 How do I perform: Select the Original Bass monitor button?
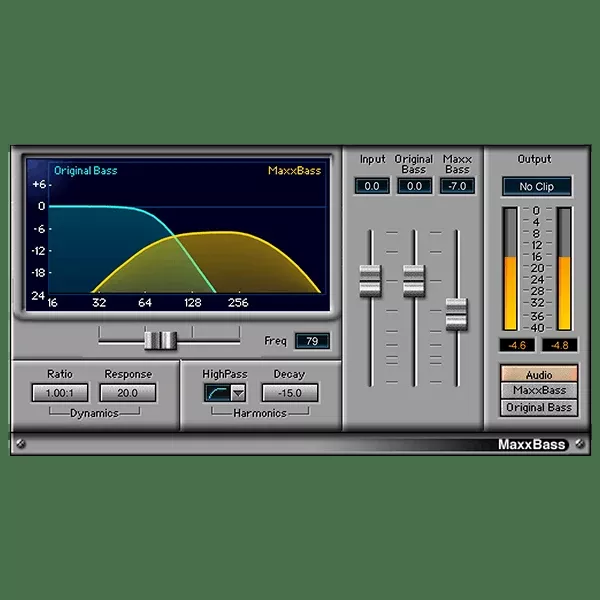(x=539, y=408)
